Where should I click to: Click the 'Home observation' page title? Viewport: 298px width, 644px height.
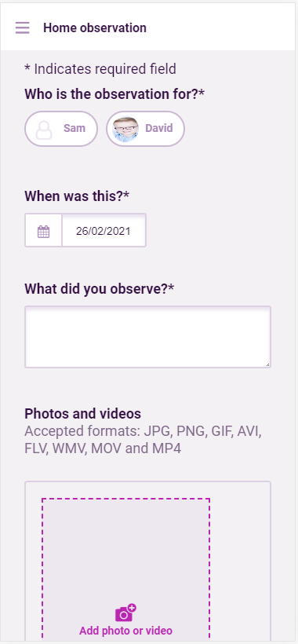(x=95, y=28)
